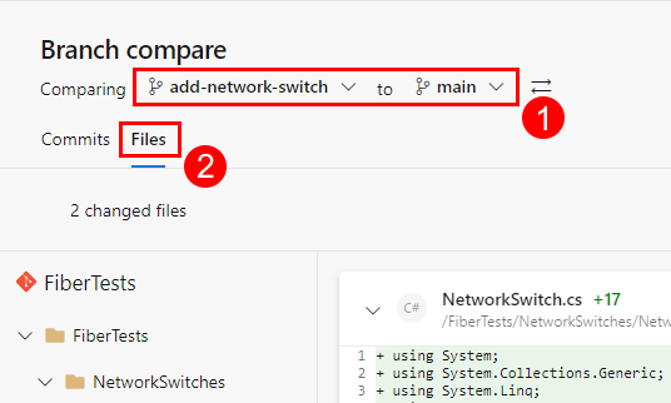Collapse the NetworkSwitch.cs diff section
Viewport: 671px width, 403px height.
(373, 310)
